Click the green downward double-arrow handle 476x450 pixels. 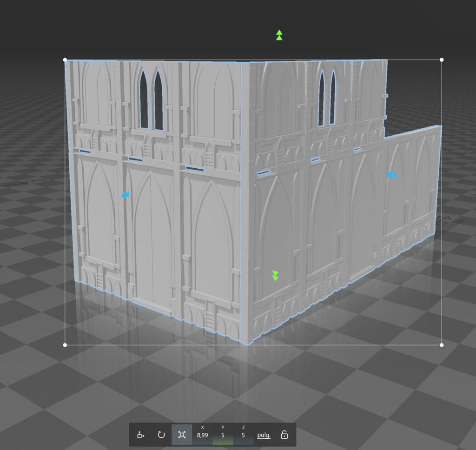tap(275, 275)
